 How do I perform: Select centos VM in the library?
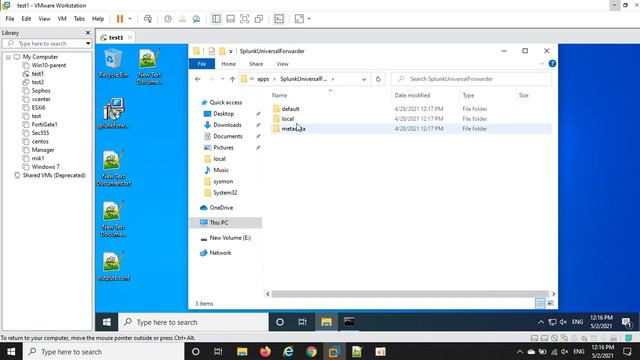pos(40,141)
